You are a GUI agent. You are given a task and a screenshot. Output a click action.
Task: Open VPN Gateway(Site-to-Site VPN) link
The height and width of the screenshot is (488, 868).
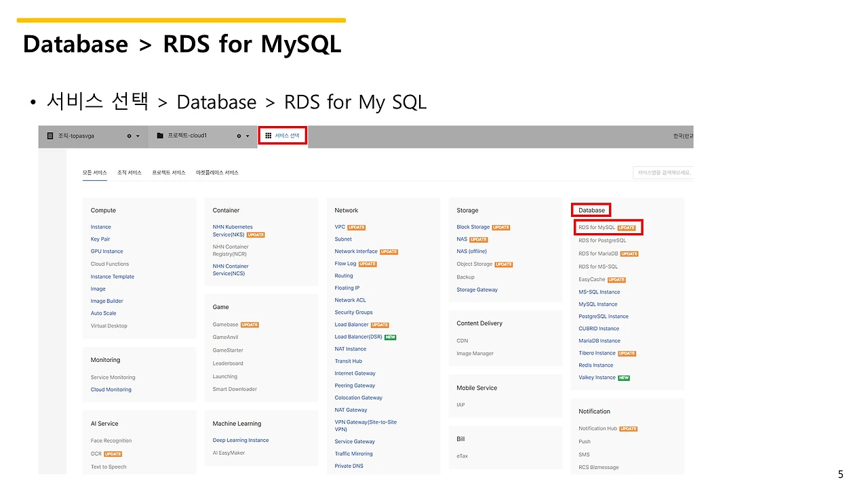pyautogui.click(x=366, y=426)
